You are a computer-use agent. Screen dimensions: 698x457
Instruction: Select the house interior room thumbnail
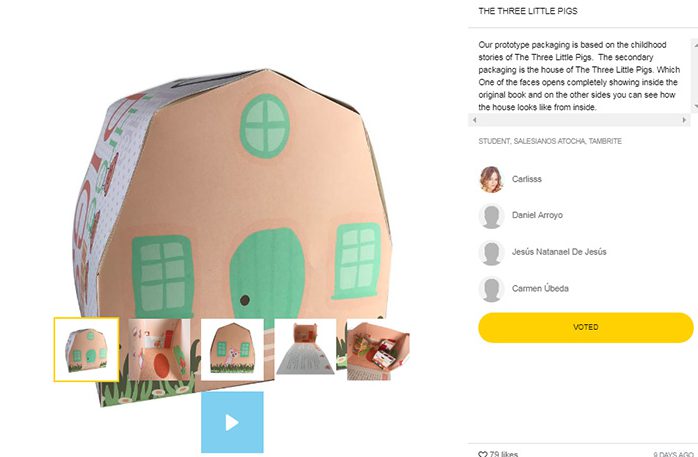(x=159, y=349)
